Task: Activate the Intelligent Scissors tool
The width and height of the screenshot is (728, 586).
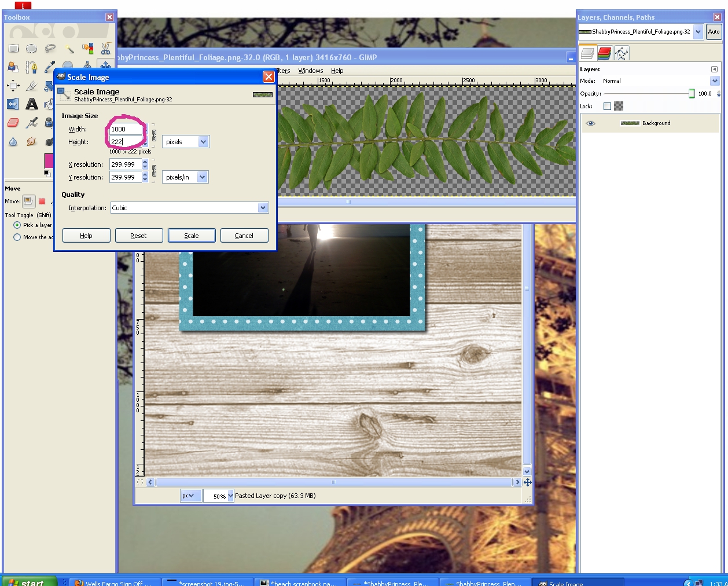Action: pyautogui.click(x=105, y=49)
